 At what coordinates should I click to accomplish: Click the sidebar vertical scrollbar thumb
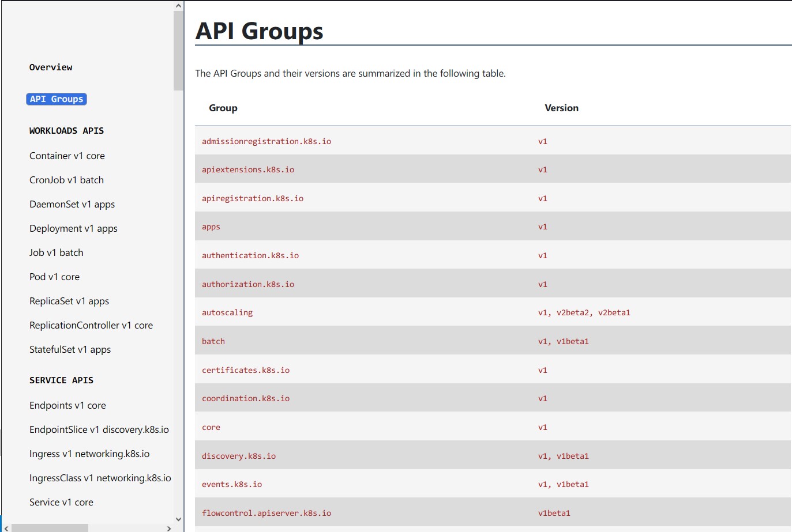pos(178,51)
